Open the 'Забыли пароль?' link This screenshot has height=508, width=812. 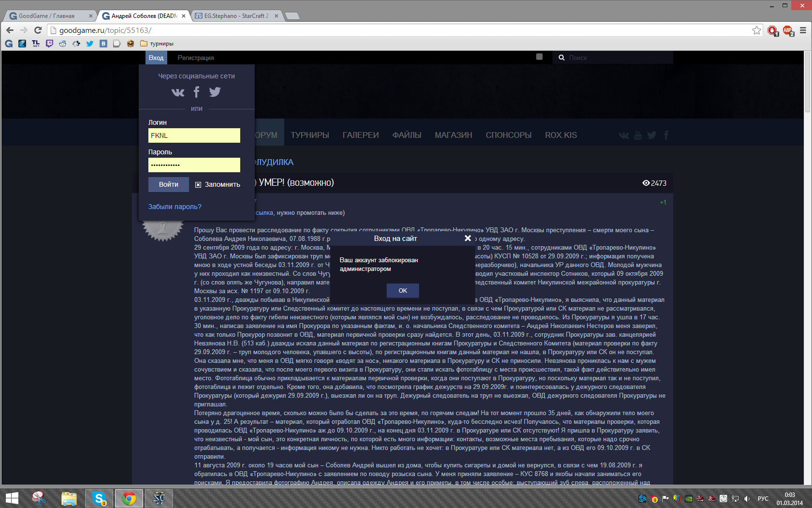pos(174,207)
